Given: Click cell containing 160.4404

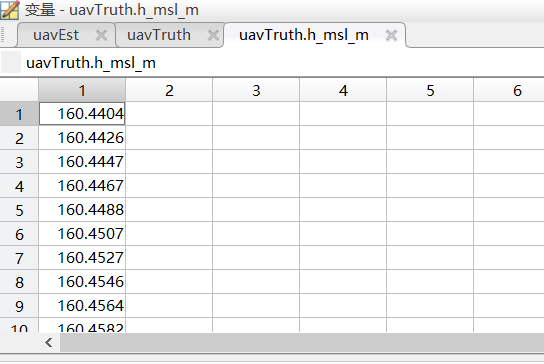Looking at the screenshot, I should (x=82, y=114).
